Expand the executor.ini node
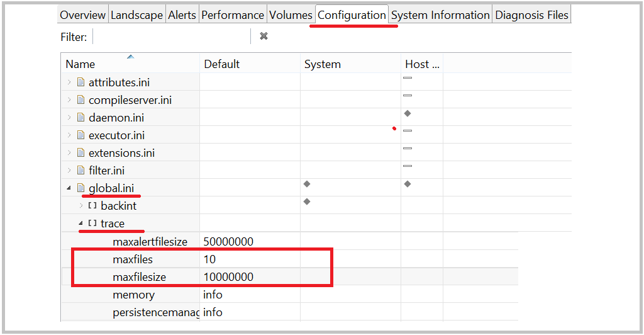Image resolution: width=644 pixels, height=335 pixels. 69,135
